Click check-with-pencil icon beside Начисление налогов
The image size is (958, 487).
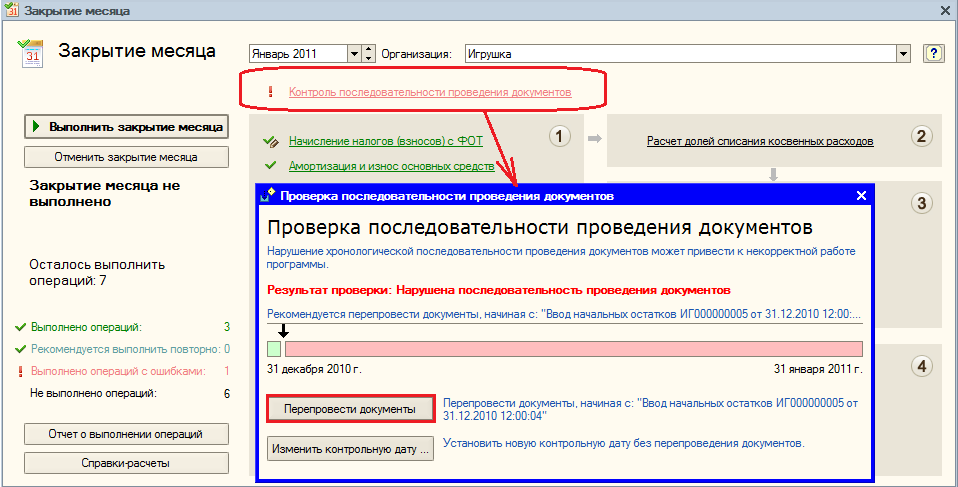click(x=271, y=142)
